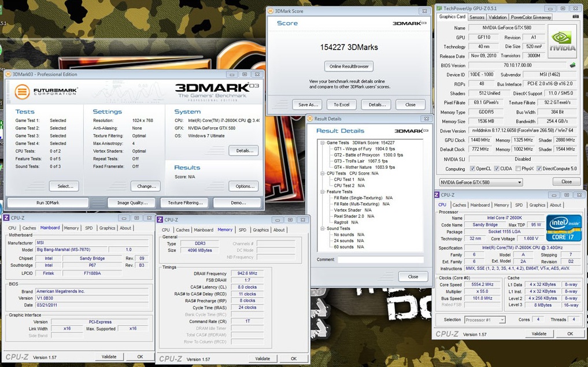Viewport: 588px width, 367px height.
Task: Click the Online ResultBrowser button
Action: (x=349, y=66)
